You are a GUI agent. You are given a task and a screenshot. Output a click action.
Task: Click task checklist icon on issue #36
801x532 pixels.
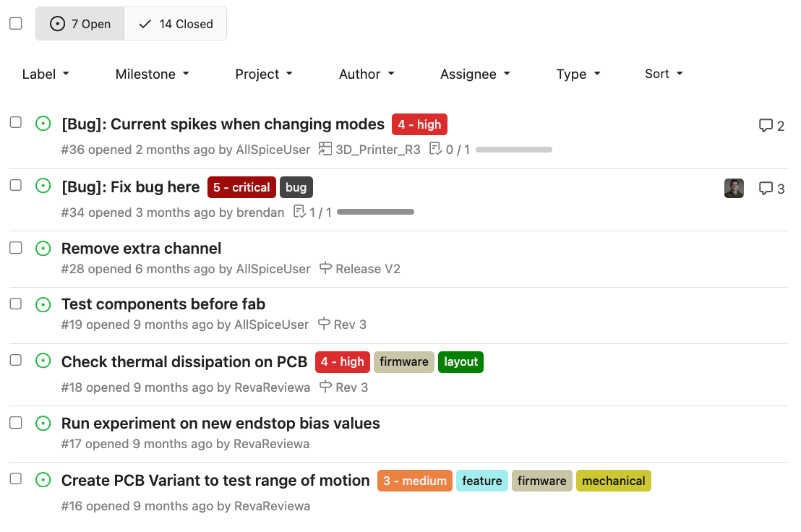tap(435, 149)
